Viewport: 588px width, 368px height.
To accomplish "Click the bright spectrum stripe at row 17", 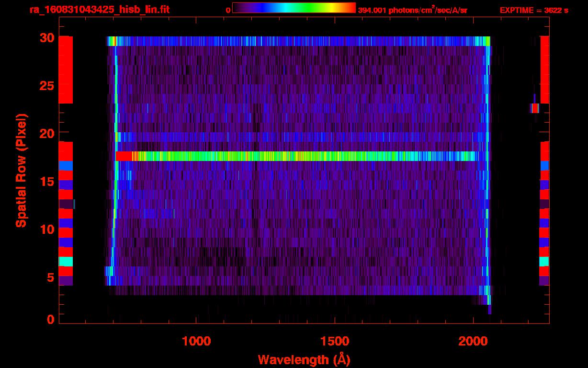I will [297, 156].
